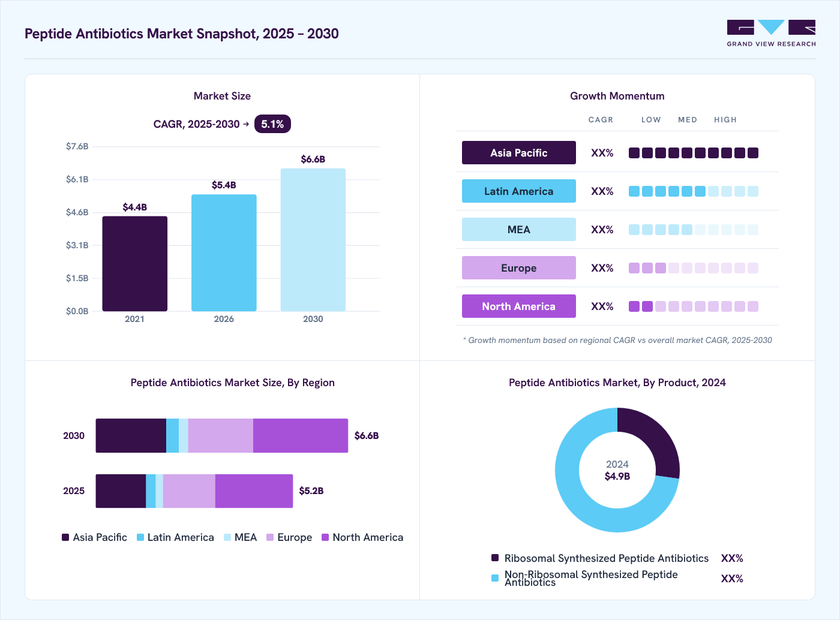Click the Growth Momentum heading
This screenshot has height=620, width=840.
point(617,96)
